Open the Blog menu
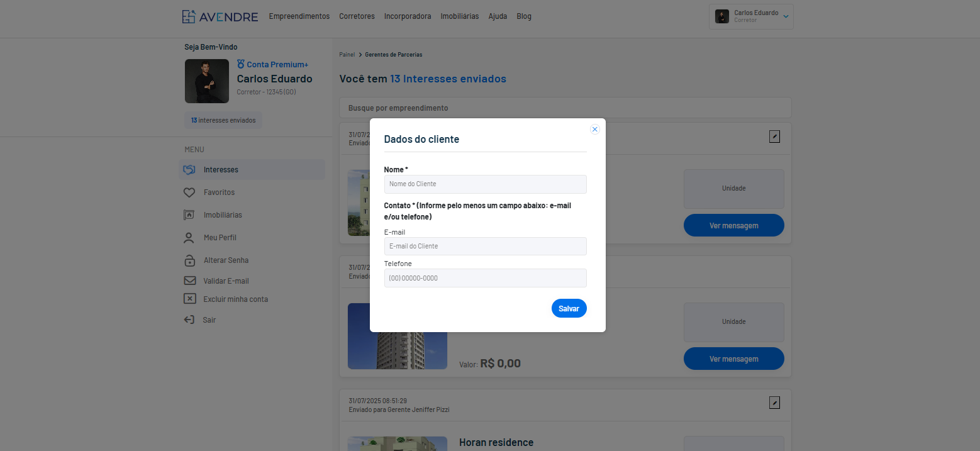Viewport: 980px width, 451px height. pos(524,16)
